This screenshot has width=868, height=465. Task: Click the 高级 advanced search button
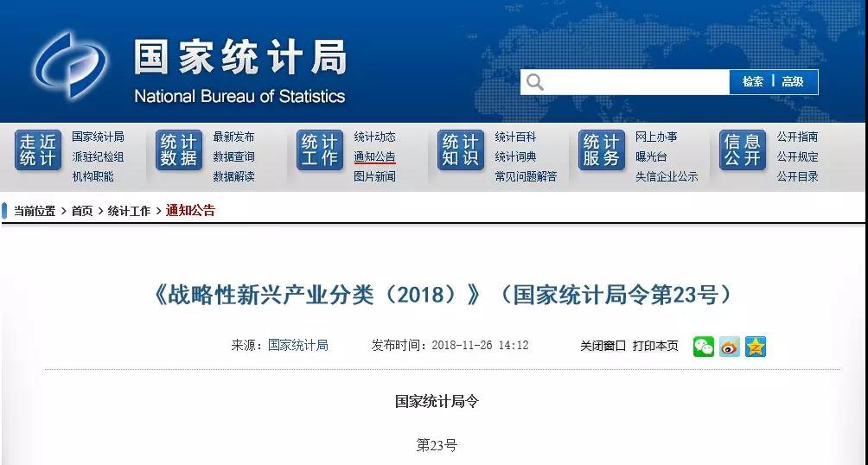(792, 82)
